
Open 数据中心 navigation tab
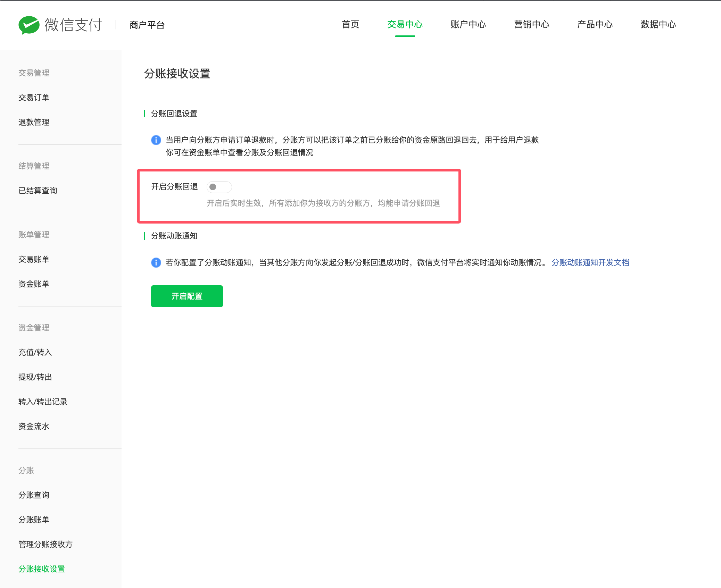[658, 24]
